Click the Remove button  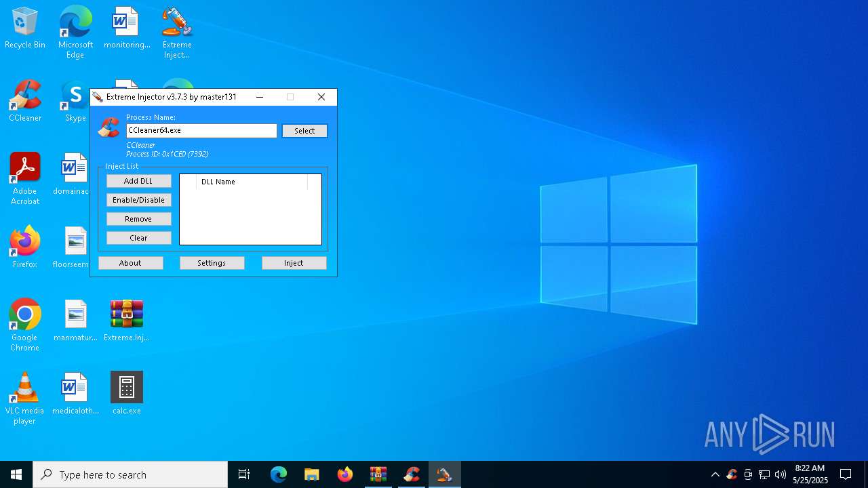coord(138,219)
